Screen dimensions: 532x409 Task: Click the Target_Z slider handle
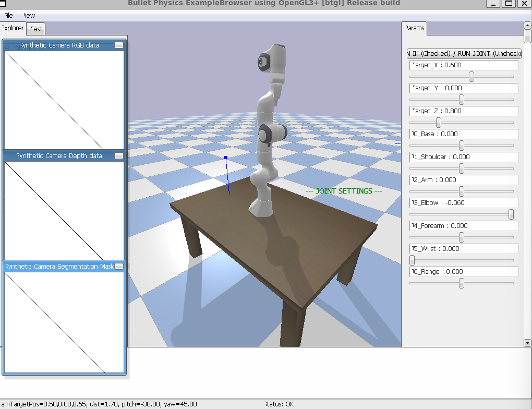tap(439, 123)
